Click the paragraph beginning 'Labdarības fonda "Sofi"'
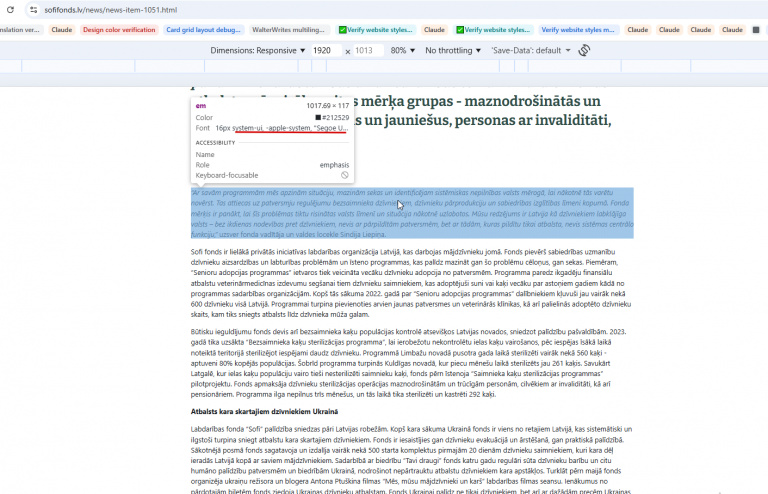The height and width of the screenshot is (494, 768). pos(411,460)
